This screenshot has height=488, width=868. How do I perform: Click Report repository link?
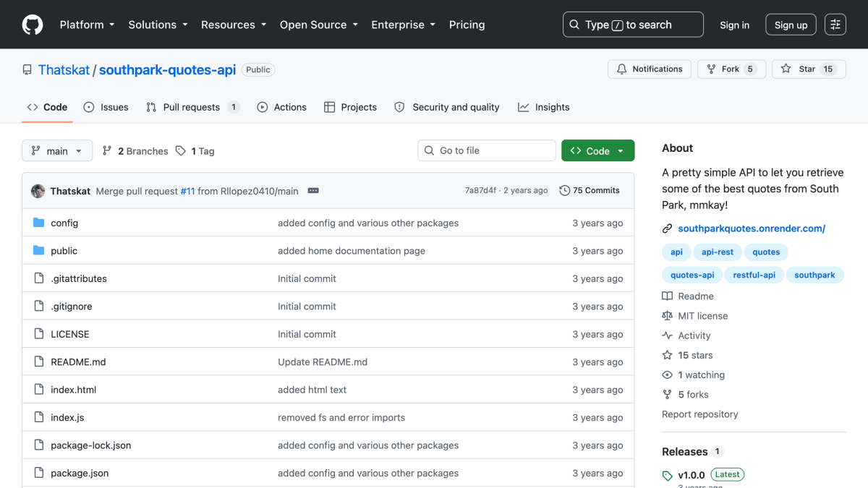699,414
